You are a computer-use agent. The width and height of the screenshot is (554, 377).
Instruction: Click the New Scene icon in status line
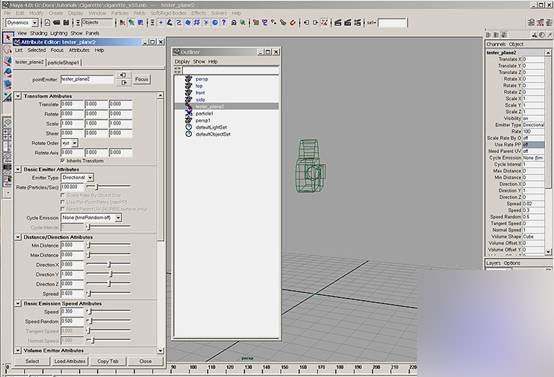pos(47,23)
